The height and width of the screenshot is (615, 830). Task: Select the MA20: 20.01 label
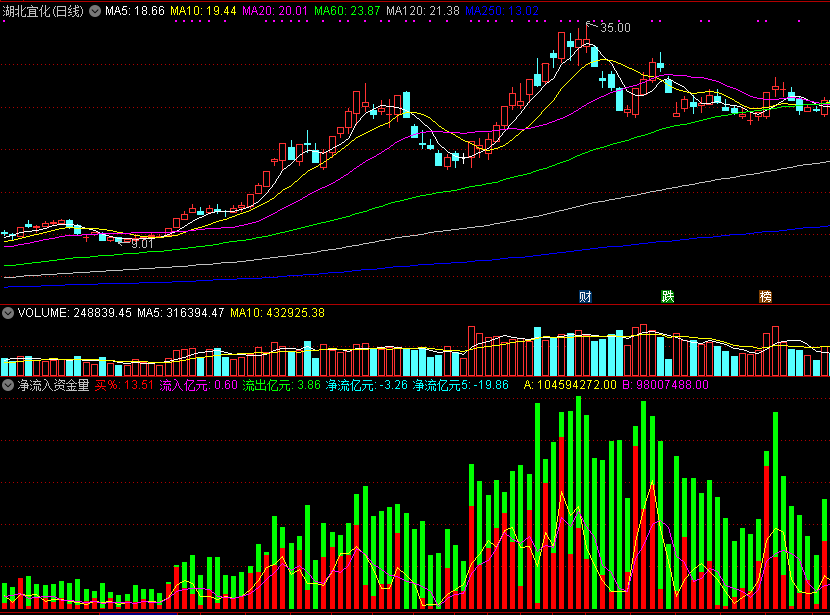275,11
